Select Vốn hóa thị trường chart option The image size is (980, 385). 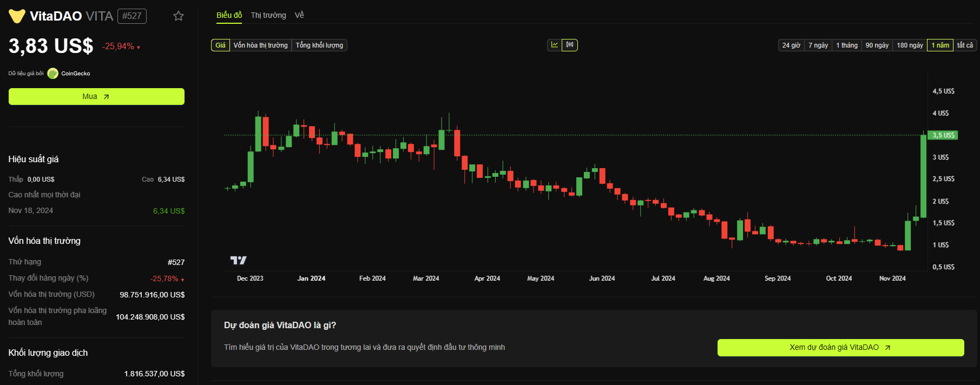(261, 45)
